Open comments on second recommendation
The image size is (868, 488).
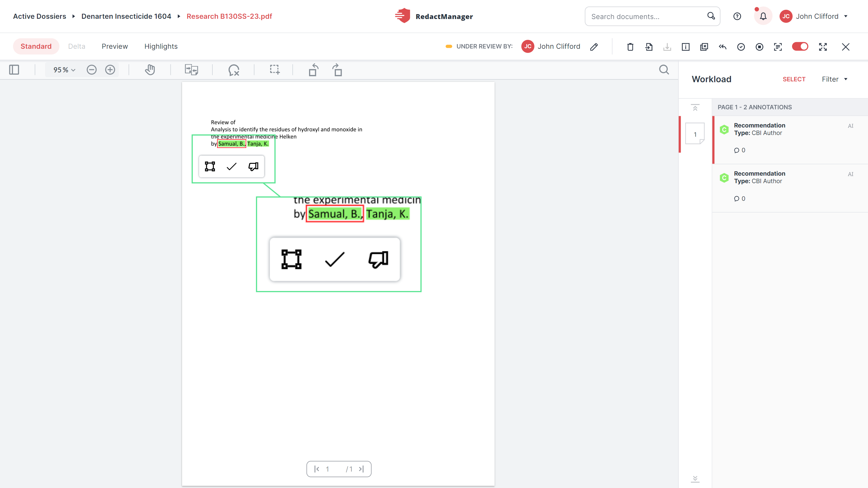pyautogui.click(x=740, y=199)
